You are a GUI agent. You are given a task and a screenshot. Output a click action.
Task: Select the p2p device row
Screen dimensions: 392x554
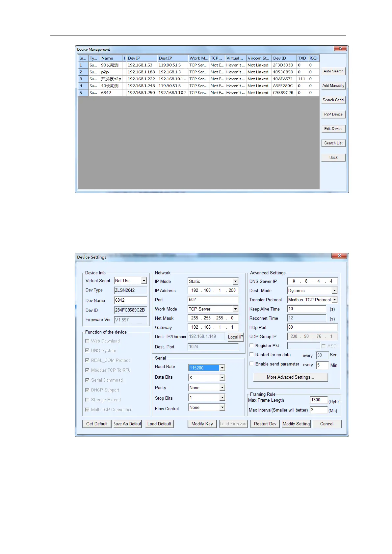[x=198, y=72]
